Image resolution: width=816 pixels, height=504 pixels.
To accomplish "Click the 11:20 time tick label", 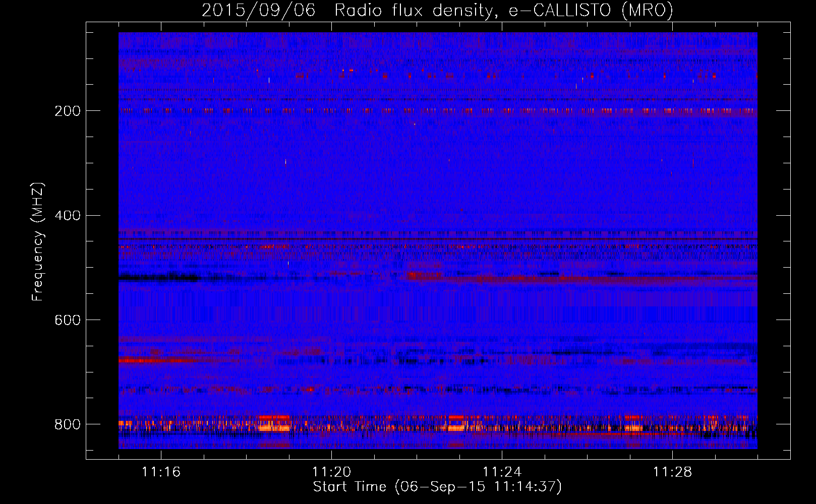I will point(331,472).
